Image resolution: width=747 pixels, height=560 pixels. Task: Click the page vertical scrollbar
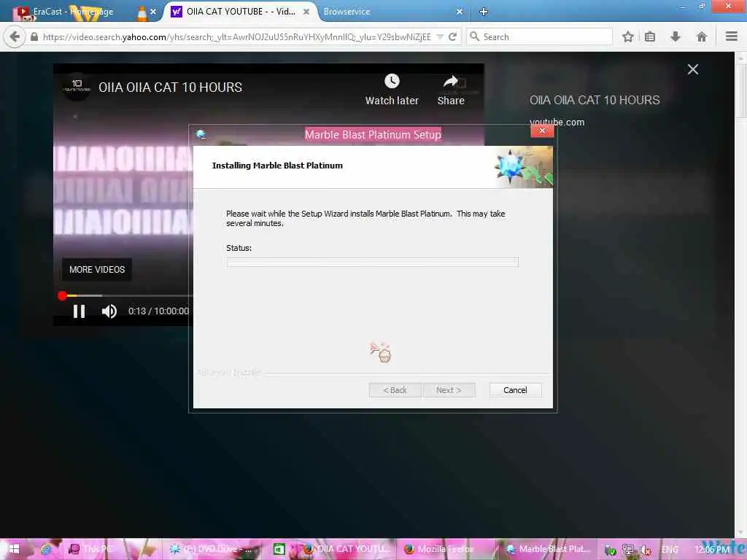coord(741,295)
